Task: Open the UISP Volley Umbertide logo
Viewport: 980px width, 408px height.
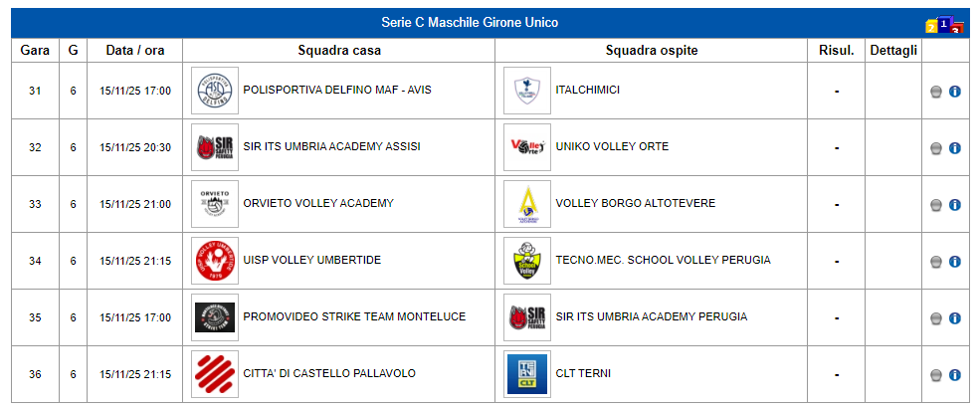Action: pyautogui.click(x=214, y=261)
